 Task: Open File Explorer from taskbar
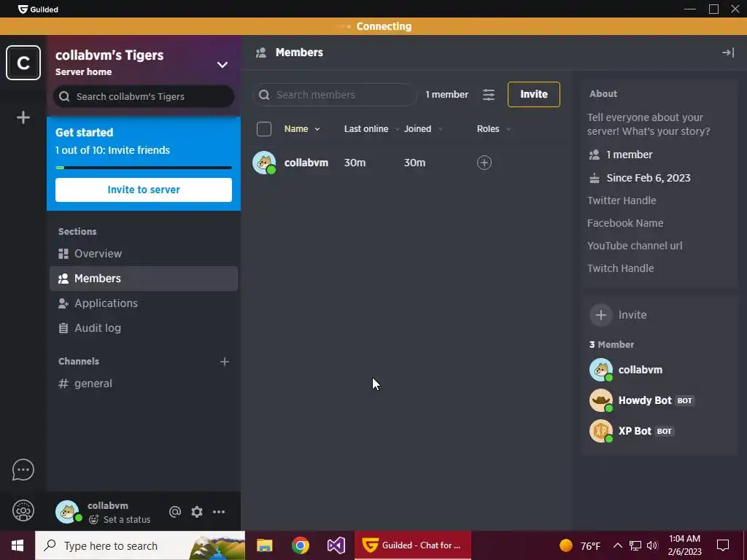[x=264, y=545]
